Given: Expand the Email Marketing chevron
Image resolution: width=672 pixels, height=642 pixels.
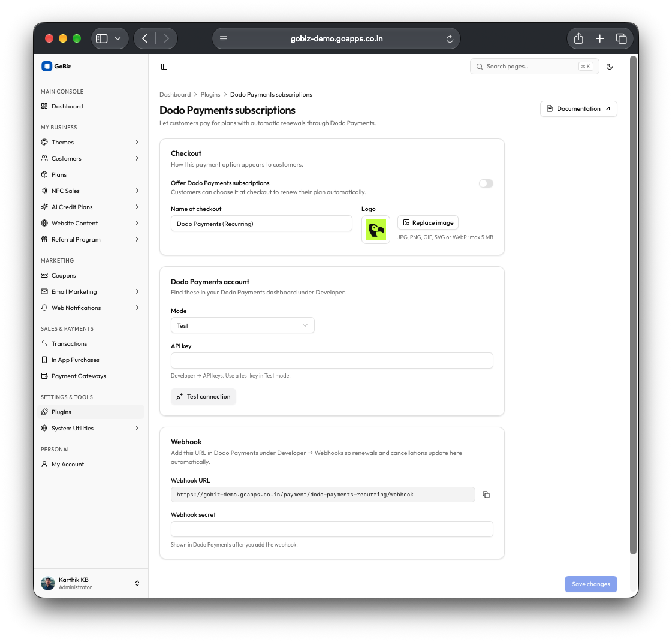Looking at the screenshot, I should click(137, 291).
